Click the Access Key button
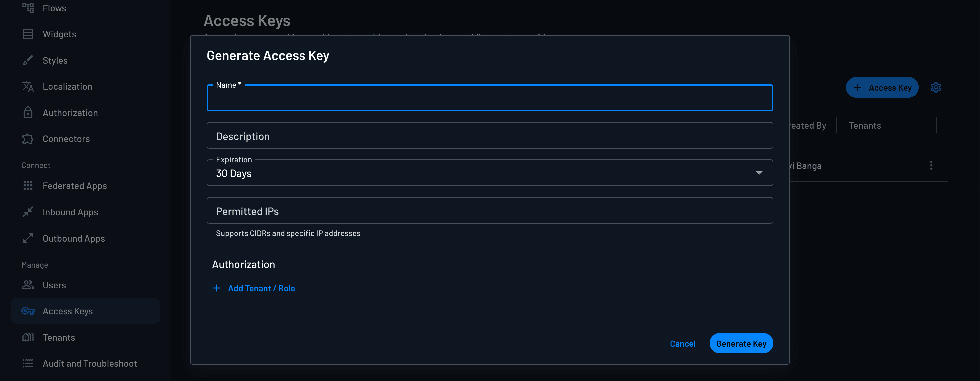Screen dimensions: 980x381 882,87
